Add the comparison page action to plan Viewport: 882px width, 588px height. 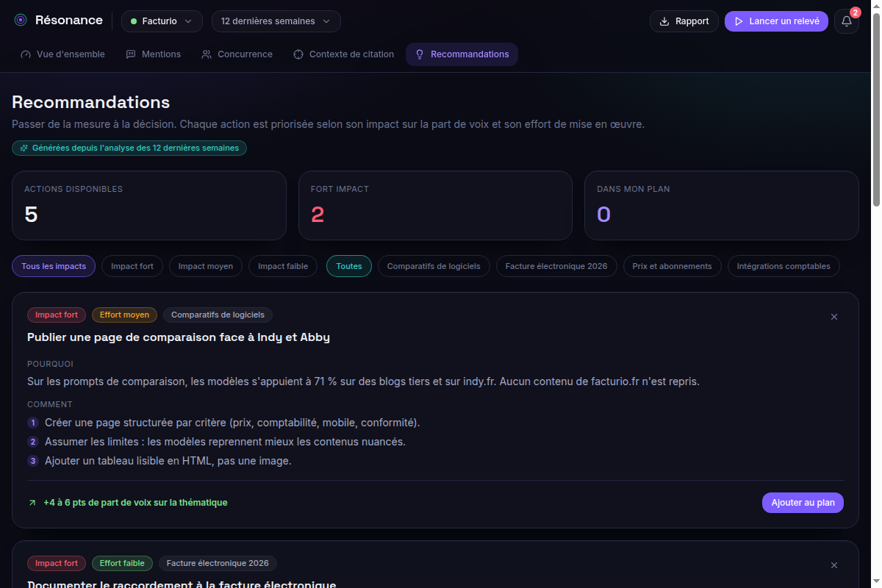click(x=803, y=503)
